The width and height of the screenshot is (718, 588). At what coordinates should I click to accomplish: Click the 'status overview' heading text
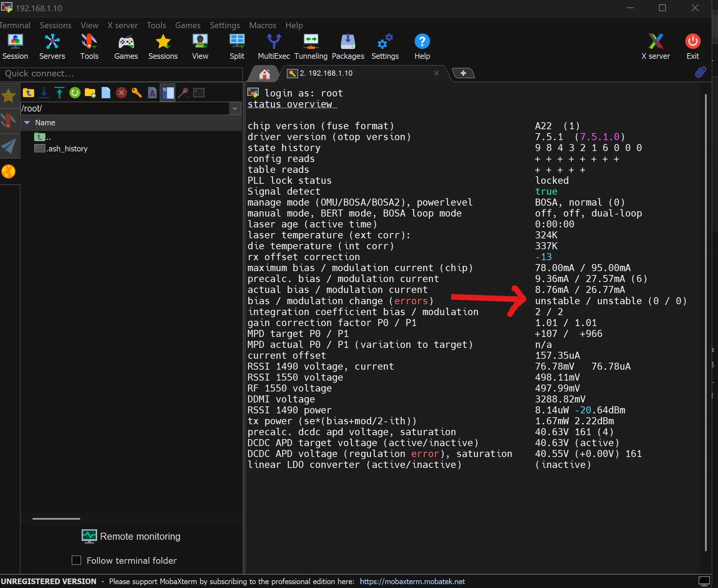[x=290, y=104]
